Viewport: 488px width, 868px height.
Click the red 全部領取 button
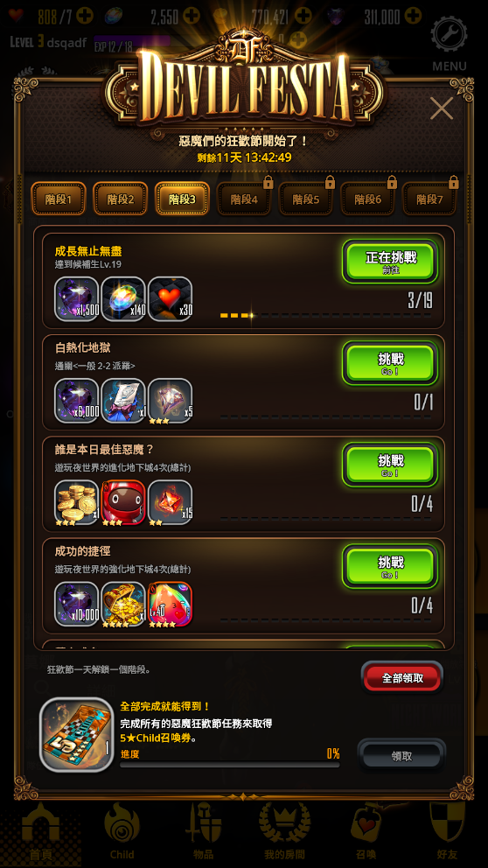(x=402, y=677)
